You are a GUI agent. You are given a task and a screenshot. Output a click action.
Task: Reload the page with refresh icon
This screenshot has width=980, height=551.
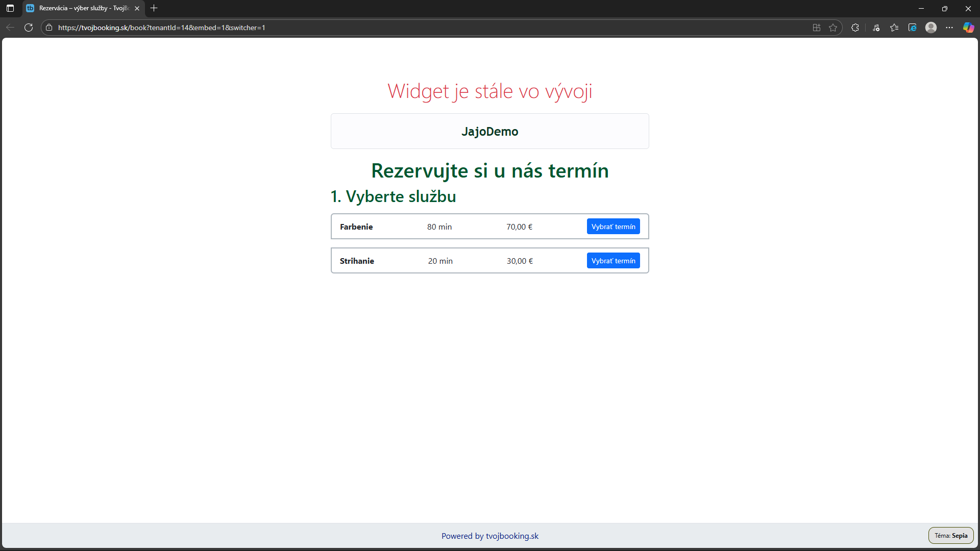coord(29,28)
